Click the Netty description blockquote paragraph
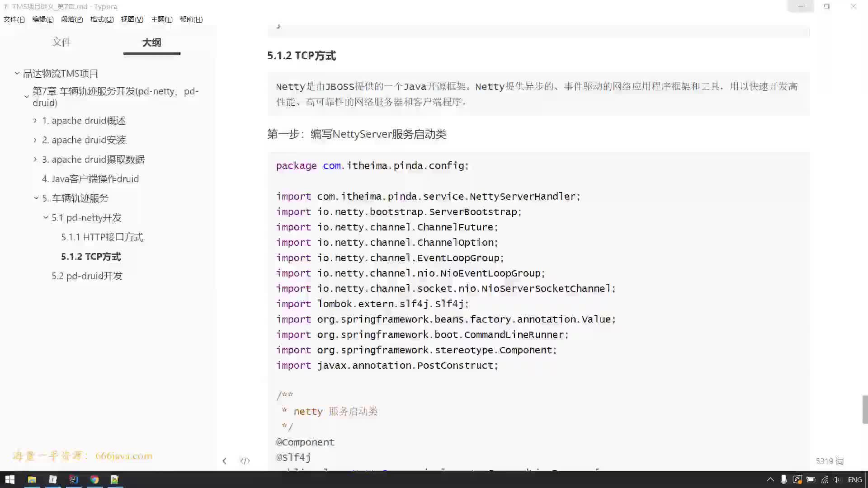868x488 pixels. [x=538, y=94]
